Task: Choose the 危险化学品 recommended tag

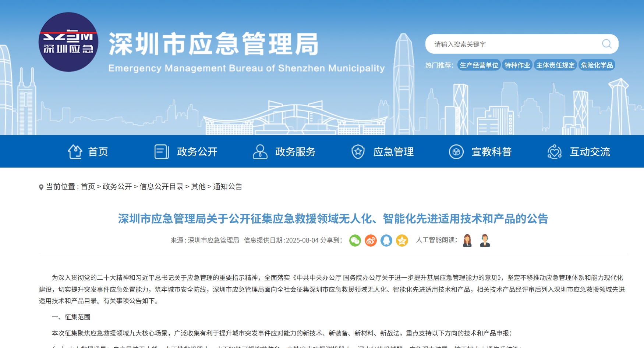Action: [597, 65]
